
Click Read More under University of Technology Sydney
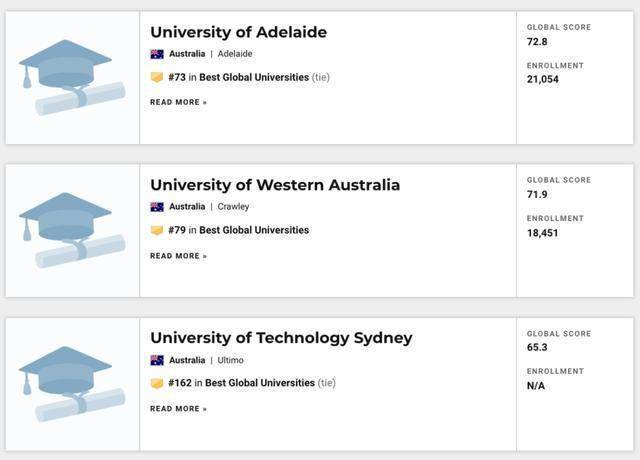[178, 409]
